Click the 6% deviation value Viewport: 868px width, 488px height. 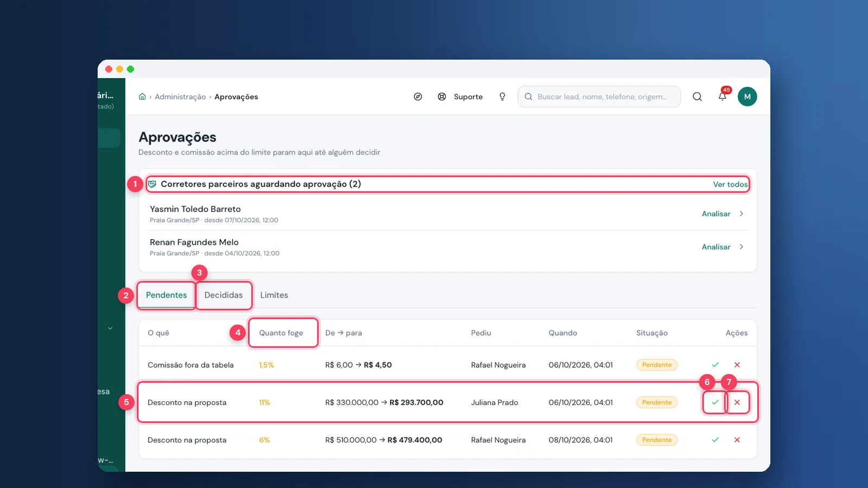click(264, 440)
